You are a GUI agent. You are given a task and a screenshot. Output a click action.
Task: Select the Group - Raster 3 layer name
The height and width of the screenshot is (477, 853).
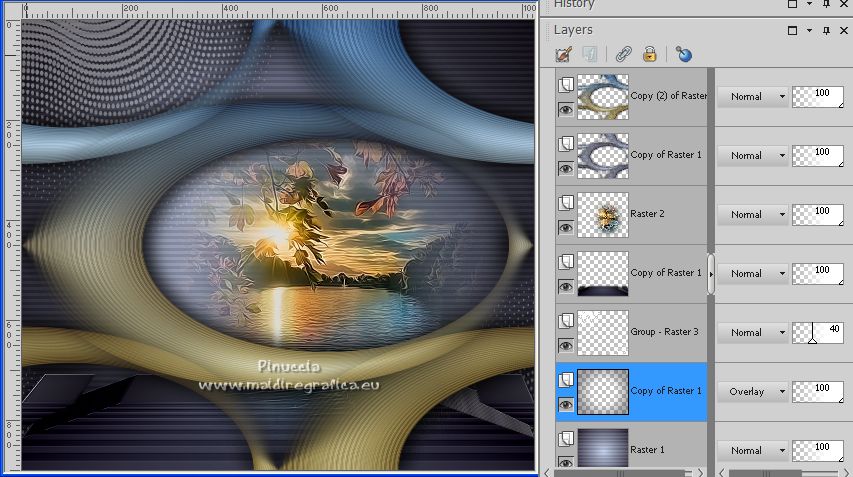[x=664, y=332]
